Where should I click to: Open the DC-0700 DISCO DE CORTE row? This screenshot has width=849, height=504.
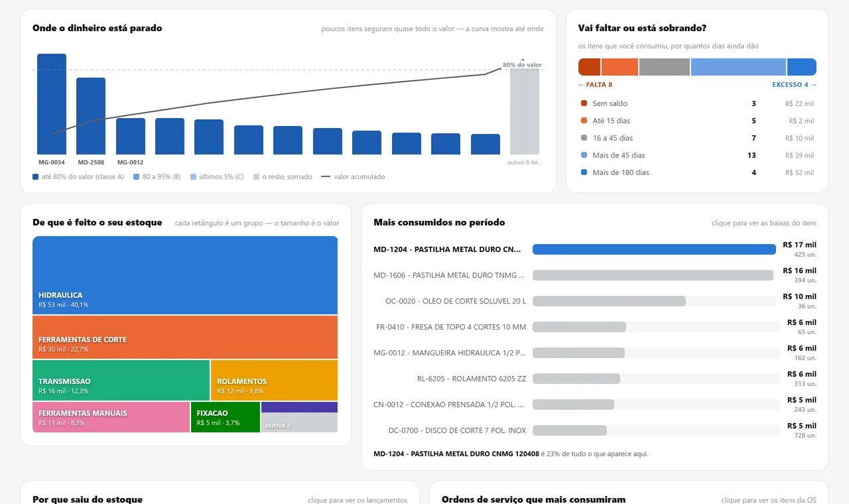pyautogui.click(x=595, y=430)
